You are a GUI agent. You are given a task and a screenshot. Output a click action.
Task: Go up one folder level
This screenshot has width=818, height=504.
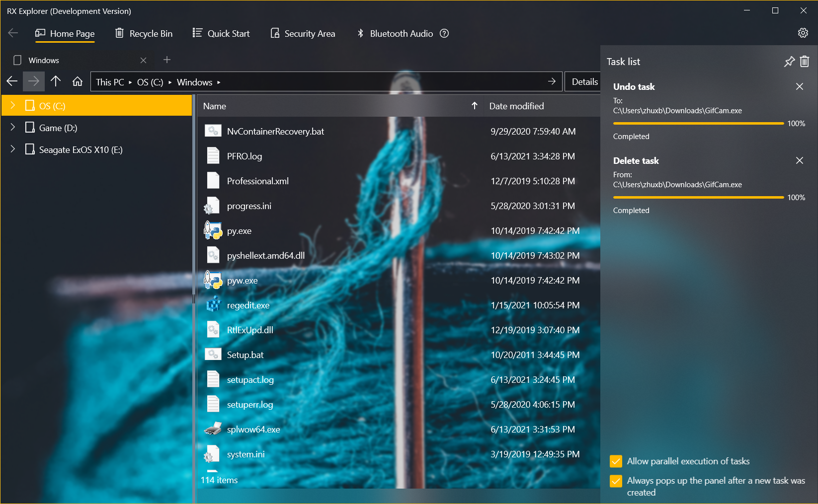[56, 82]
